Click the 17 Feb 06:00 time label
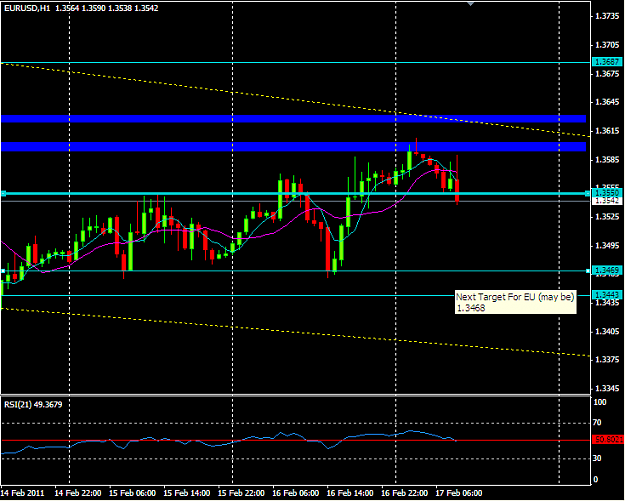Viewport: 625px width, 501px height. pos(459,493)
